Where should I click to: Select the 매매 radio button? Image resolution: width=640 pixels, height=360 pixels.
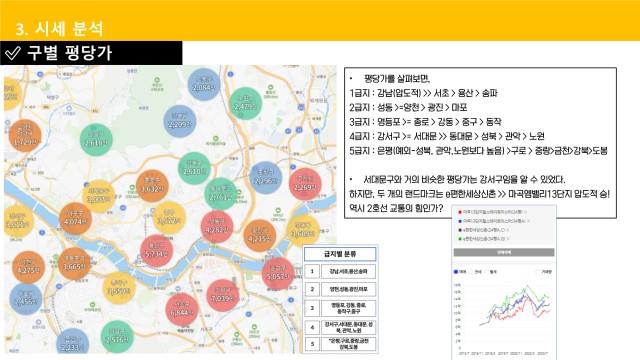click(456, 271)
